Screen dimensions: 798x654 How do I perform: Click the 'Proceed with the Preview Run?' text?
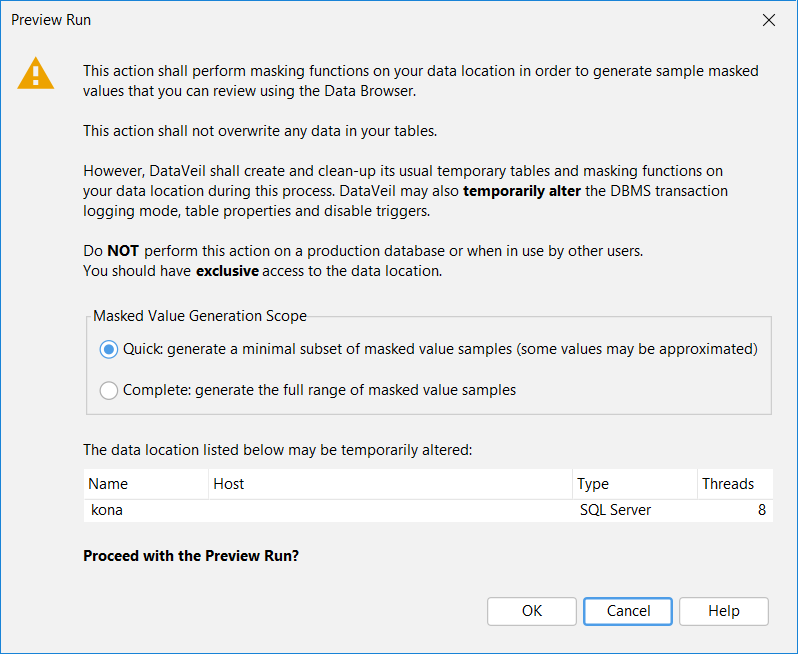[191, 556]
